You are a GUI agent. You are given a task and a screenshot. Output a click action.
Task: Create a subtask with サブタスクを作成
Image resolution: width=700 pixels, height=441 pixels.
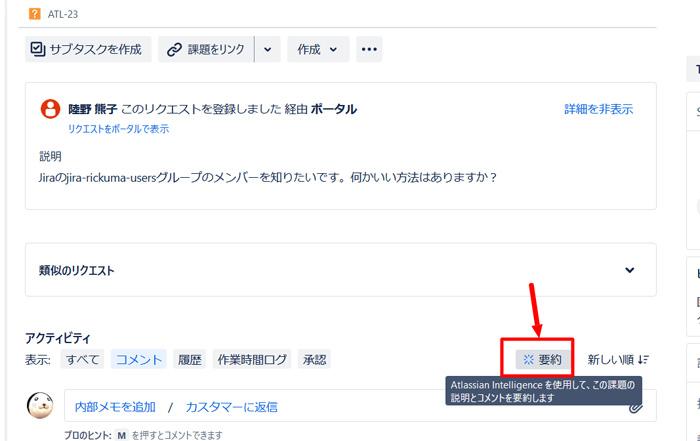pyautogui.click(x=88, y=49)
